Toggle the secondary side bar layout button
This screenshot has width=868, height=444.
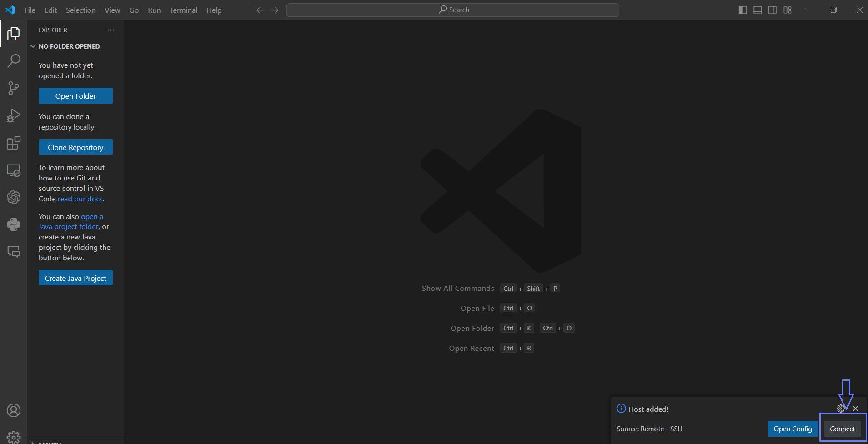(x=773, y=10)
